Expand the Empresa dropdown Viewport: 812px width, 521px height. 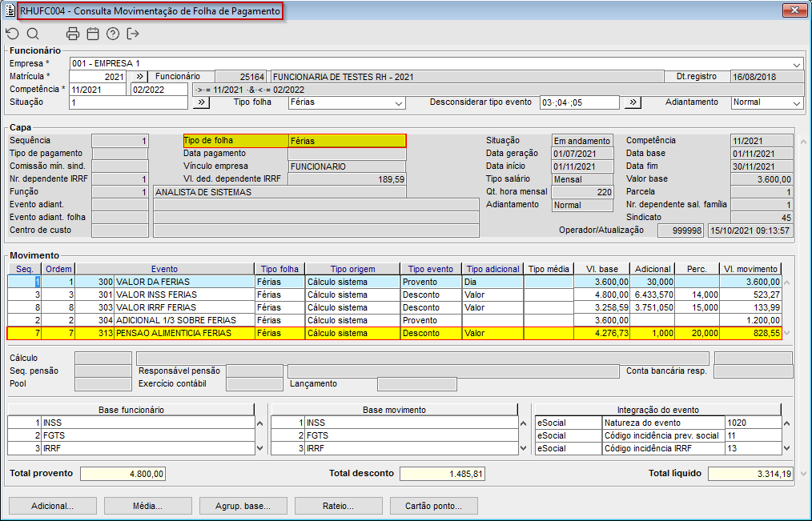pyautogui.click(x=796, y=64)
